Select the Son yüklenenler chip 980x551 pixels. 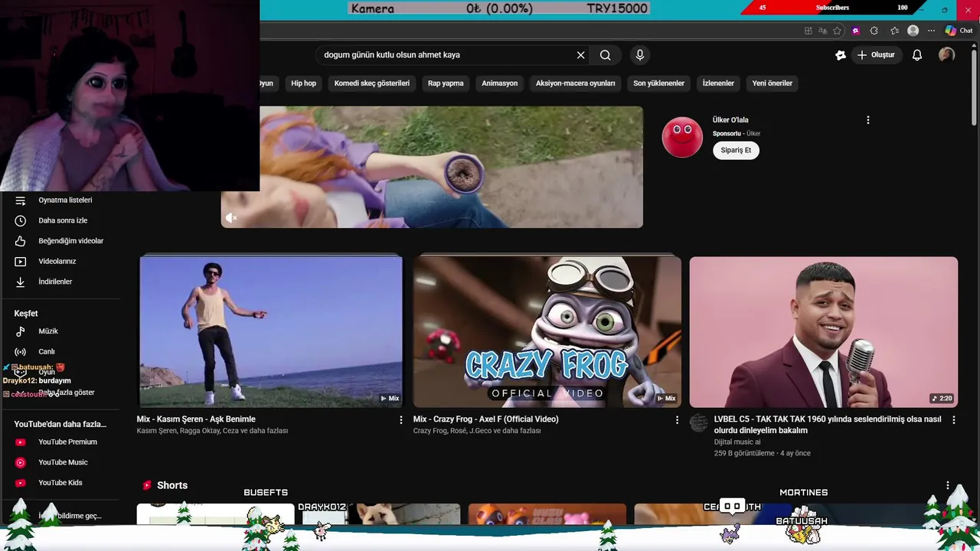coord(658,83)
